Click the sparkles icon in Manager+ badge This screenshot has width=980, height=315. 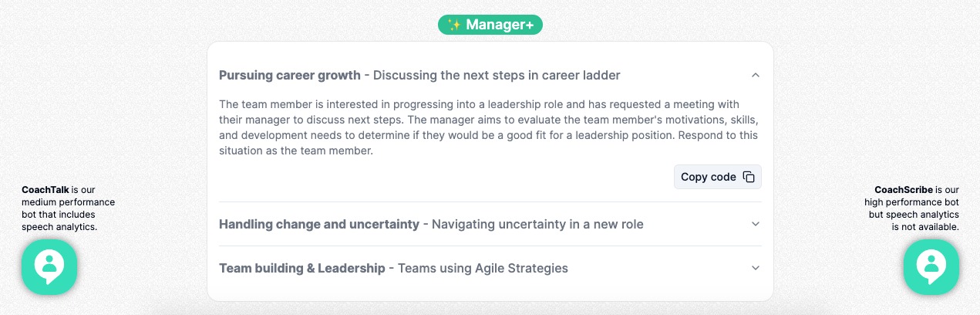coord(454,25)
